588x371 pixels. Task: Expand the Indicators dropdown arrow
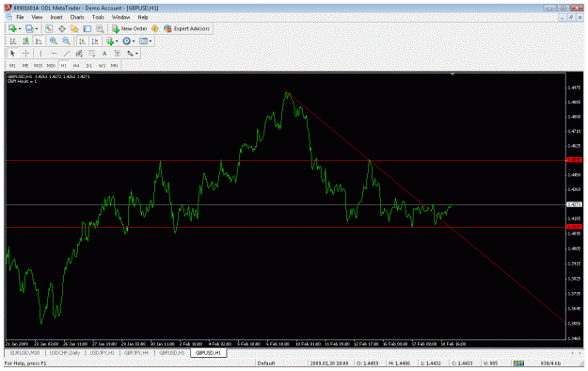coord(117,41)
